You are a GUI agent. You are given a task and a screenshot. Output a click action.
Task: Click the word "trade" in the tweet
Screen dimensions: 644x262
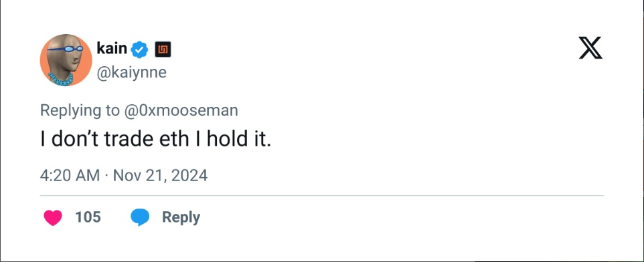[129, 140]
